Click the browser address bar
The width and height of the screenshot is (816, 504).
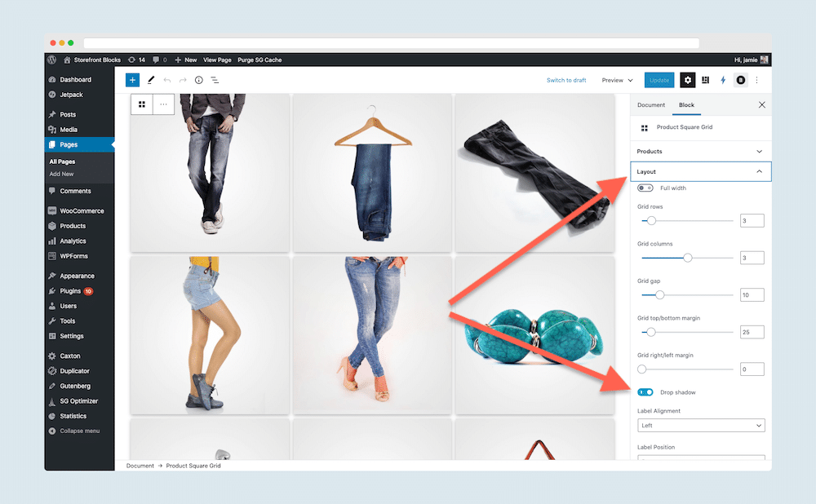click(x=392, y=43)
